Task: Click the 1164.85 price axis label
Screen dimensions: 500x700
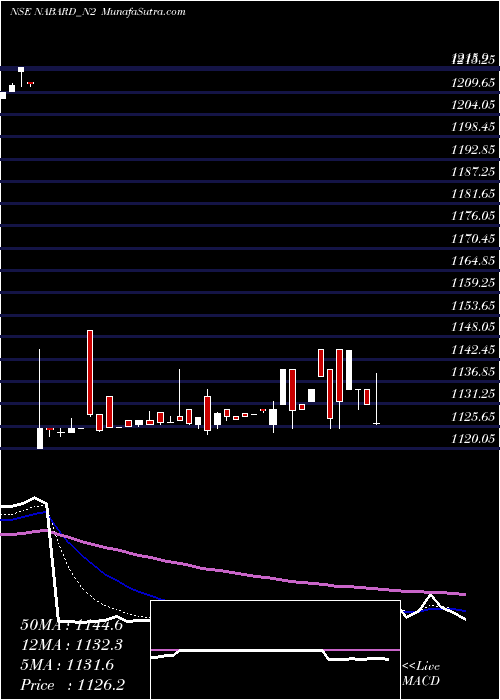Action: (x=473, y=261)
